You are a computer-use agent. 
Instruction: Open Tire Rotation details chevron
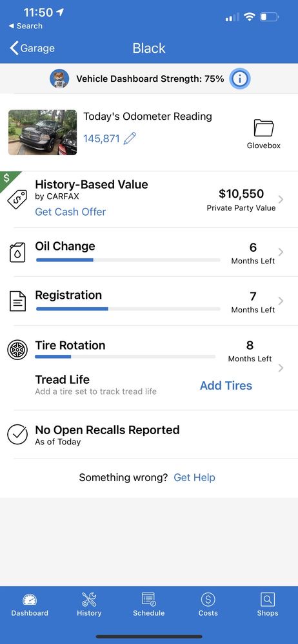281,368
